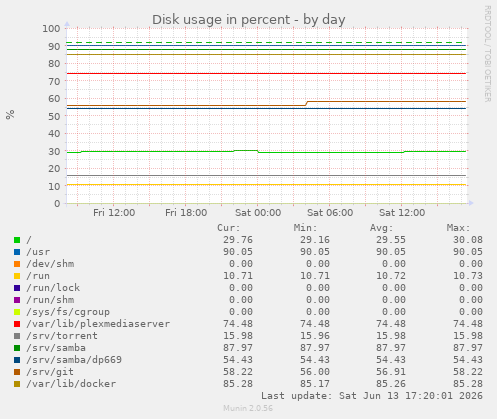
Task: Click the green swatch for / filesystem
Action: tap(17, 240)
